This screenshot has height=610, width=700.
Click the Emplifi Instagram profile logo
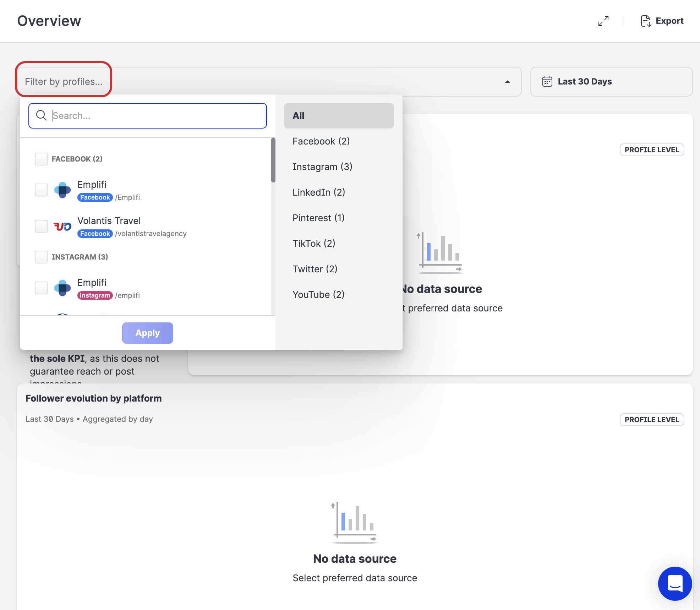[x=62, y=288]
